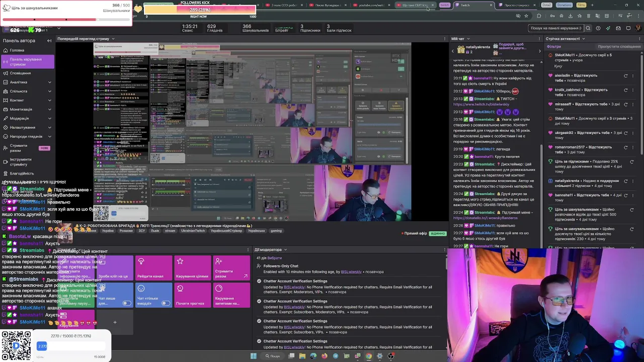644x362 pixels.
Task: Open the inbox notifications icon
Action: pyautogui.click(x=618, y=28)
